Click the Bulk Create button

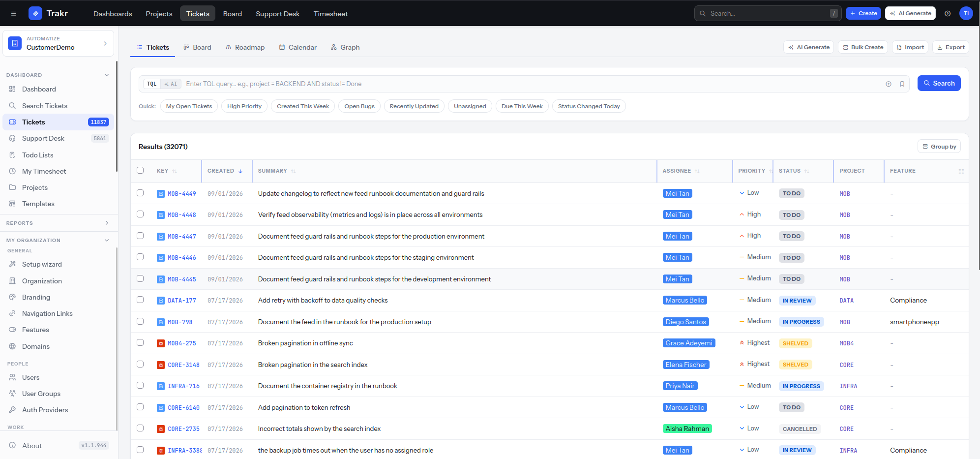(862, 48)
